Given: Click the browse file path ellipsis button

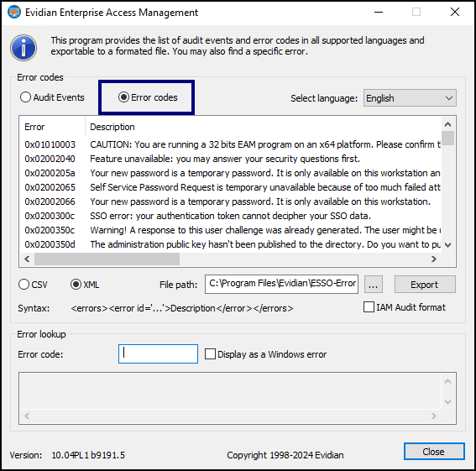Looking at the screenshot, I should pyautogui.click(x=373, y=285).
